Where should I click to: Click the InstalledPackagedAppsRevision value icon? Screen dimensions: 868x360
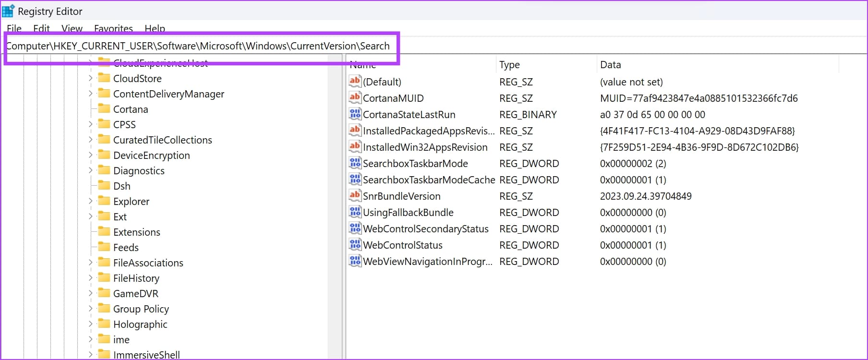coord(355,130)
